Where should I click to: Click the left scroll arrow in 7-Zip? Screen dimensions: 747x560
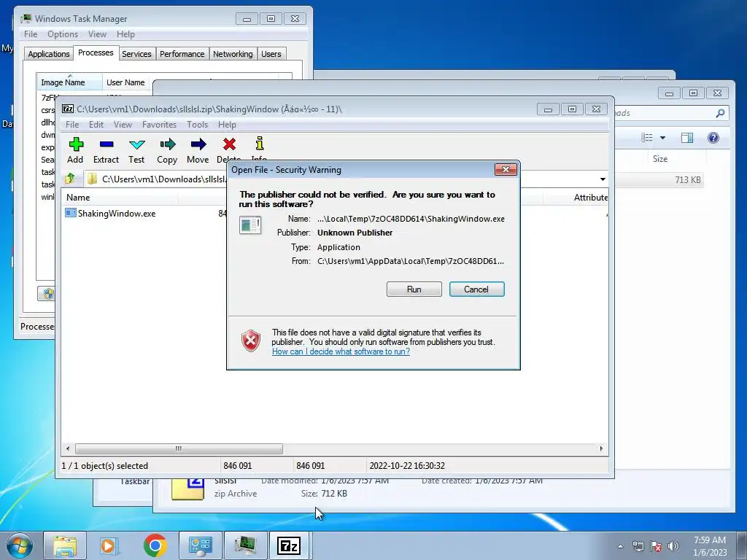click(x=68, y=448)
